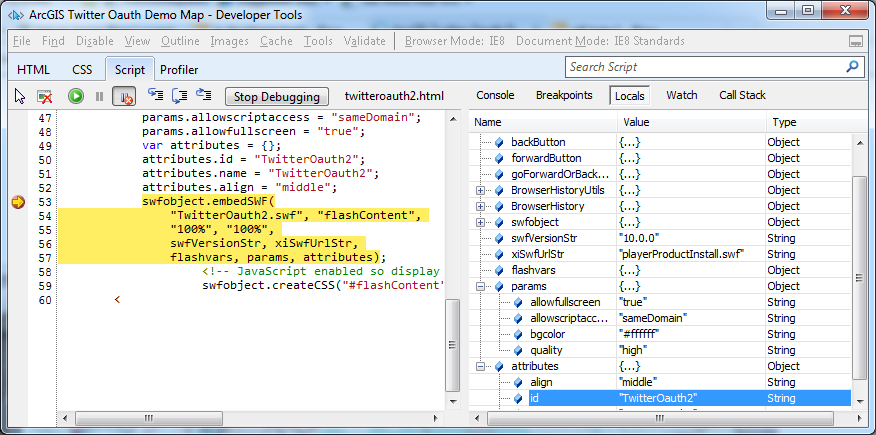This screenshot has width=876, height=435.
Task: Select the xiSwfUrlStr variable row
Action: (x=662, y=255)
